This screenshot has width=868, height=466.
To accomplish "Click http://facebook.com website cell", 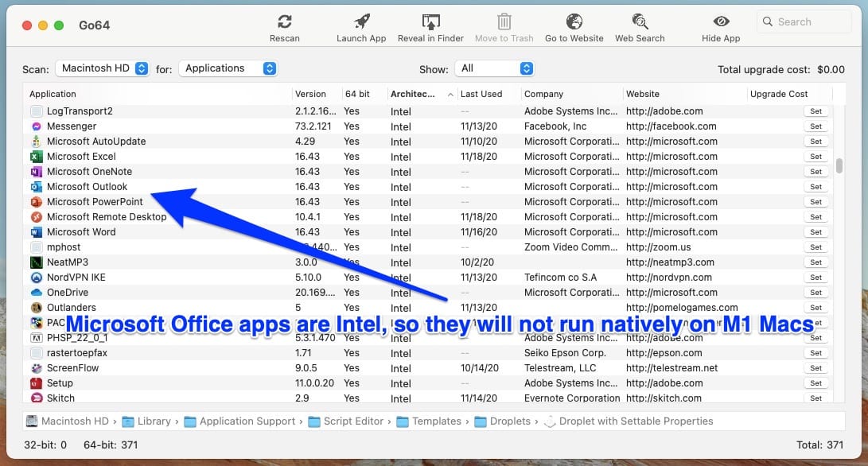I will pyautogui.click(x=671, y=126).
